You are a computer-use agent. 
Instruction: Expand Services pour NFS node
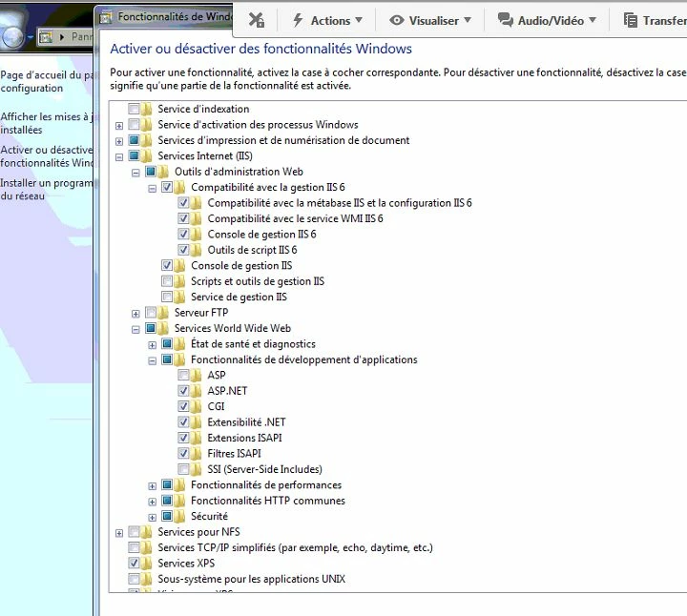[x=119, y=533]
